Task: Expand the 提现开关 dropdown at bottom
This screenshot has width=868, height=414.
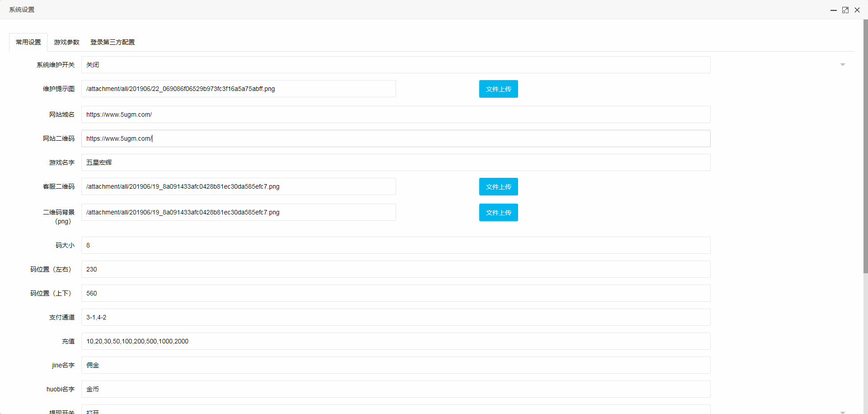Action: pos(396,410)
